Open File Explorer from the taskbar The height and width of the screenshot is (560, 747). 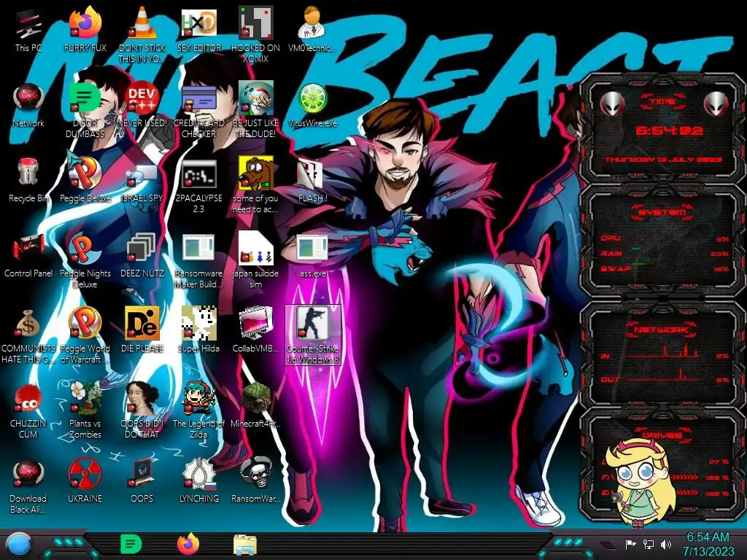click(x=245, y=545)
